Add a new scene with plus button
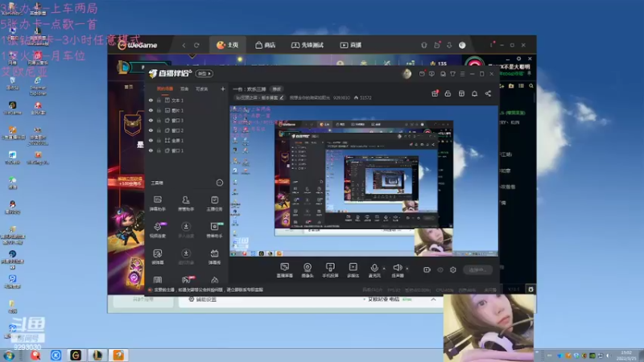 coord(223,88)
